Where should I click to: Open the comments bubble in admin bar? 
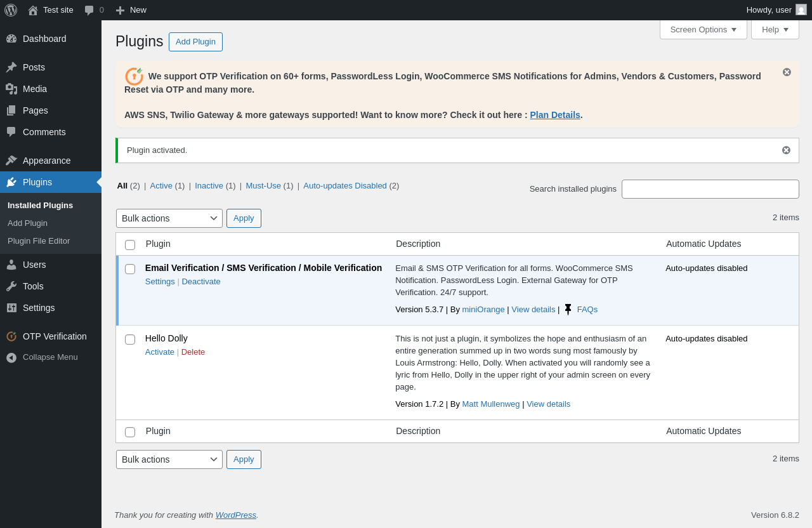pos(89,10)
